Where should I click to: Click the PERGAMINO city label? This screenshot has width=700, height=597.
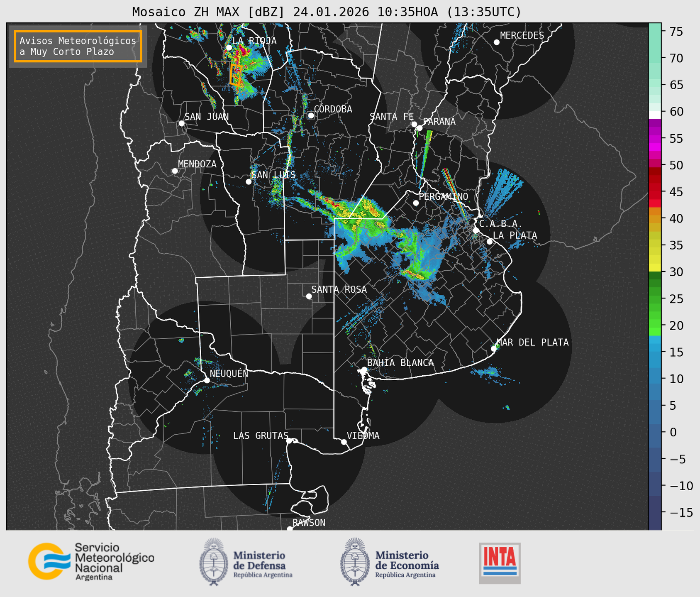(443, 196)
